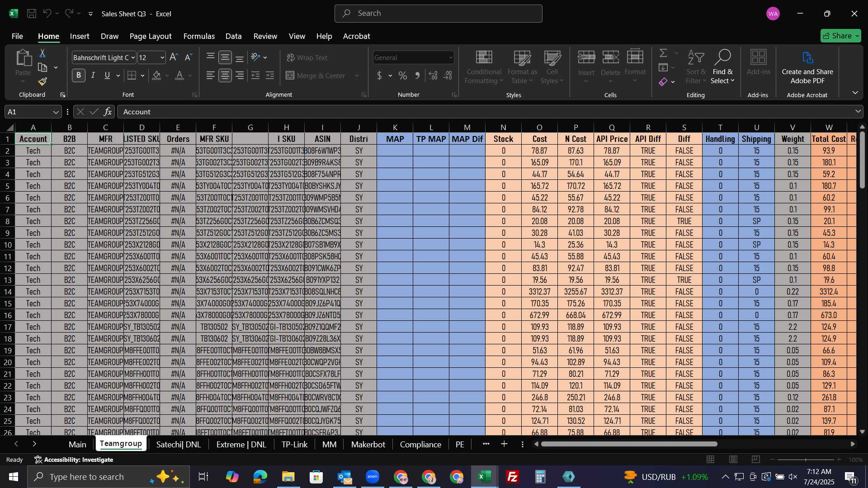This screenshot has width=868, height=488.
Task: Click Increase Indent icon
Action: 270,75
